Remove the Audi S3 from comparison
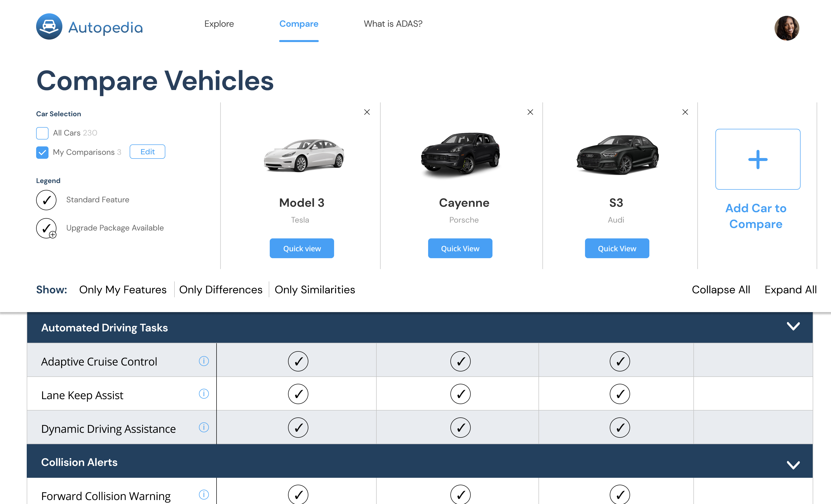Viewport: 831px width, 504px height. pos(685,112)
